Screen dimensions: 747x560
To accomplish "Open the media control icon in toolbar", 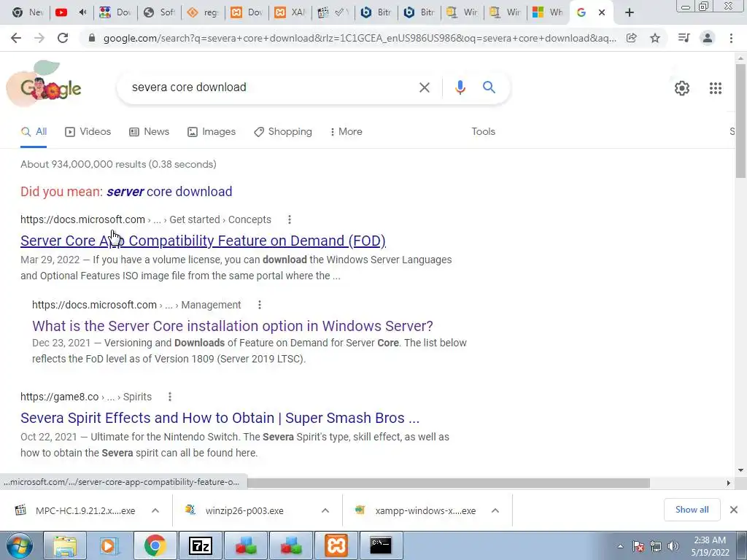I will pyautogui.click(x=684, y=38).
